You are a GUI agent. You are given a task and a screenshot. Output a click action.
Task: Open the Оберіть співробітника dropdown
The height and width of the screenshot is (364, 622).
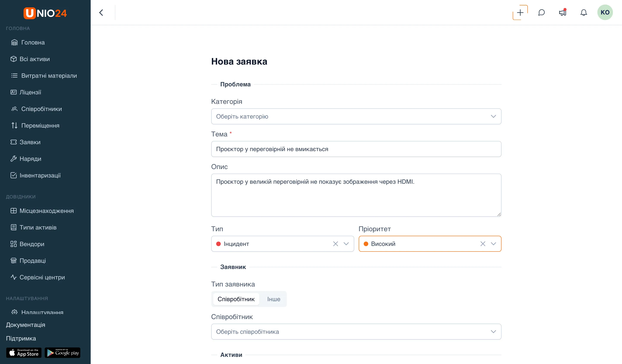click(x=356, y=332)
